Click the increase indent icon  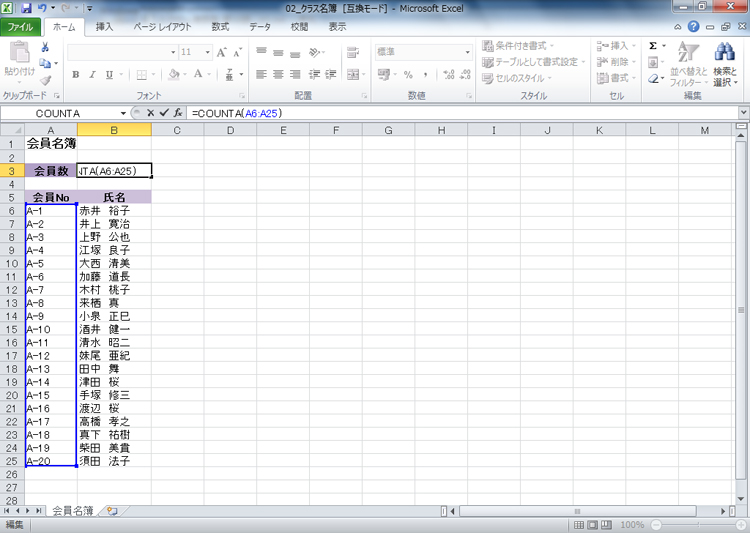(x=331, y=74)
